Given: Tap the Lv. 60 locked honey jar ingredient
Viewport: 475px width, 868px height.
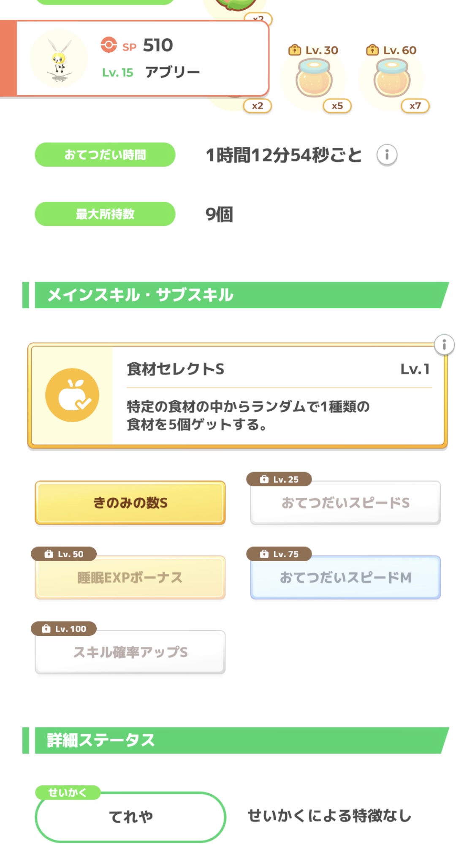Looking at the screenshot, I should [x=392, y=79].
